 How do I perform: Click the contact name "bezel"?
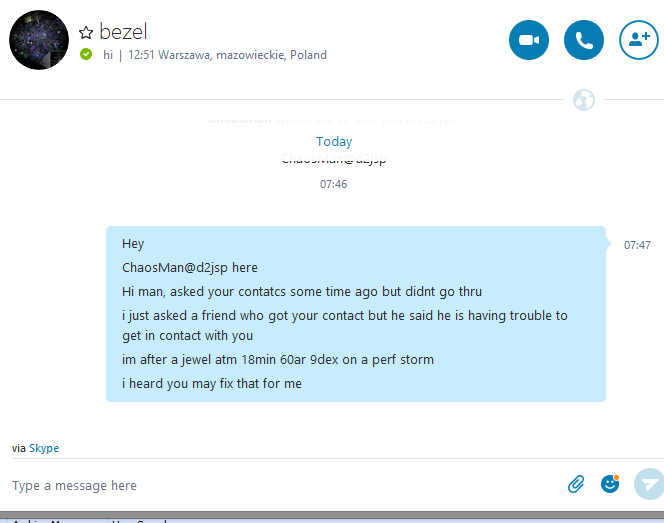(x=123, y=32)
